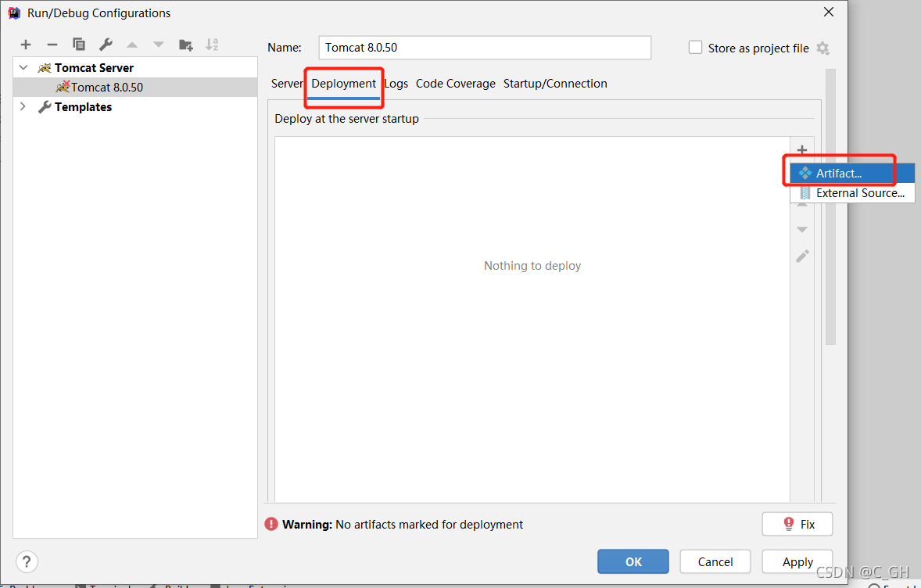Click the Apply button
Screen dimensions: 921x588
(797, 561)
